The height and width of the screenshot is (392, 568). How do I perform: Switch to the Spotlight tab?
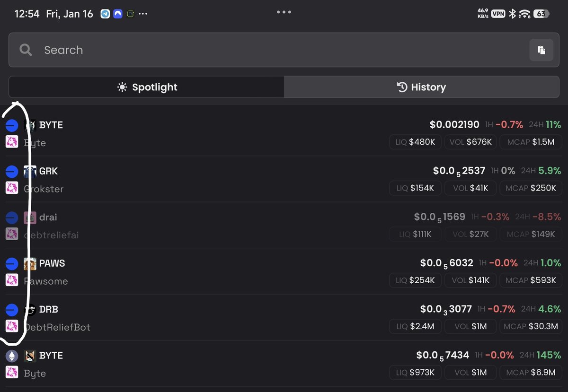[146, 87]
